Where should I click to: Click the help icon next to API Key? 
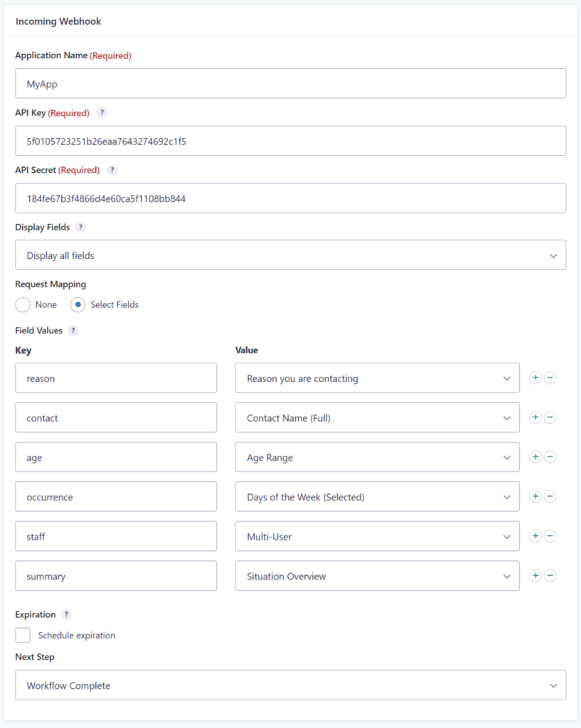pyautogui.click(x=102, y=113)
